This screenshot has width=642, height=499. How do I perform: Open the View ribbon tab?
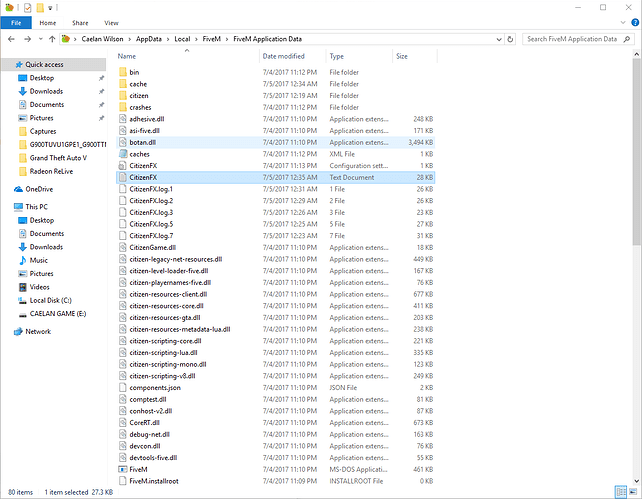(x=111, y=23)
